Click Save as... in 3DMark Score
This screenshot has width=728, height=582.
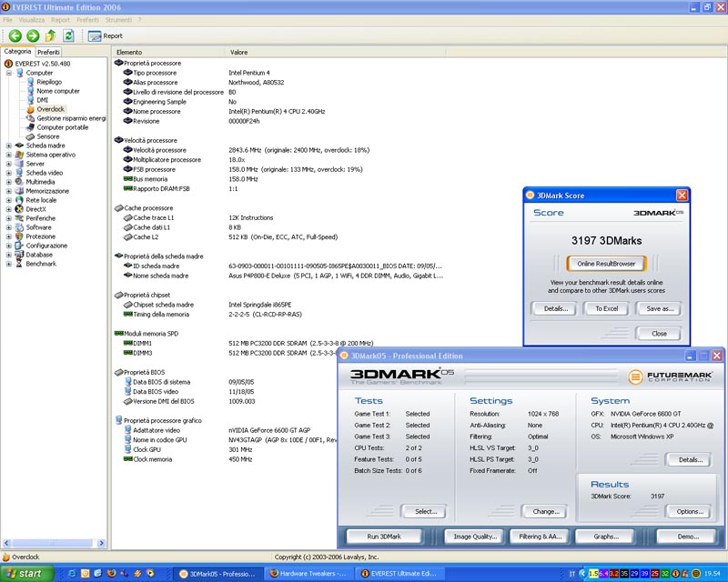tap(660, 308)
